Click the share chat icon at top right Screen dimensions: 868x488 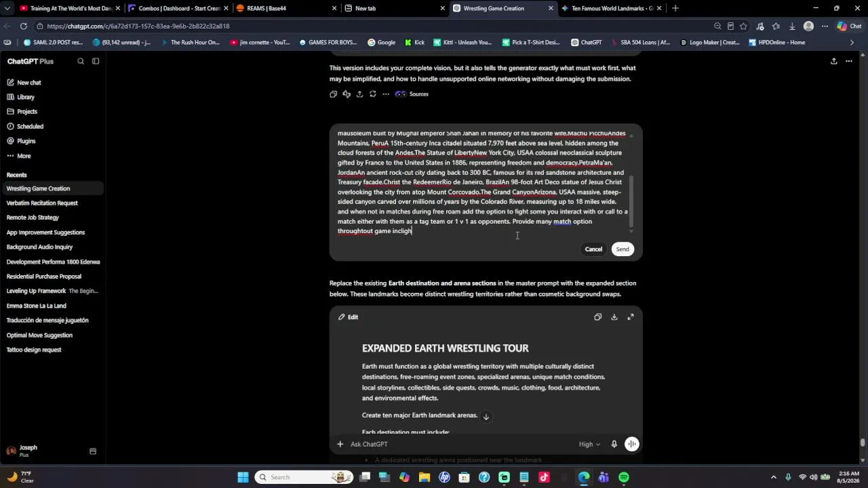pyautogui.click(x=833, y=61)
